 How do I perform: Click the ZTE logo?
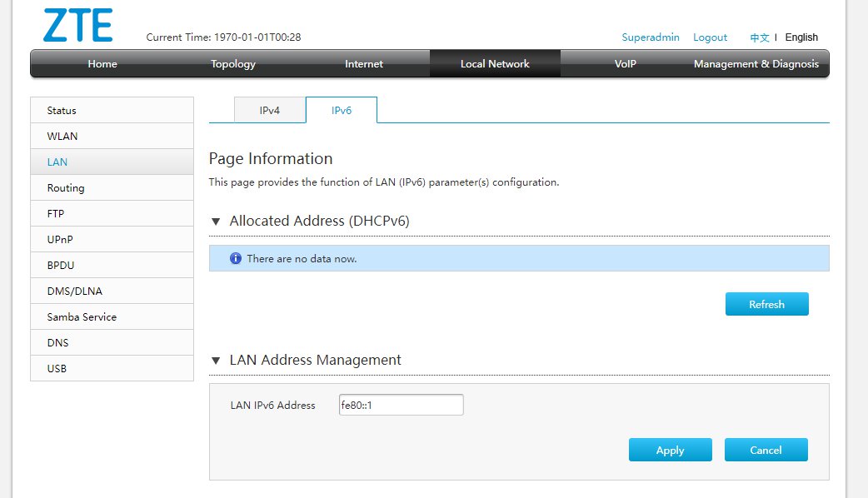(77, 26)
